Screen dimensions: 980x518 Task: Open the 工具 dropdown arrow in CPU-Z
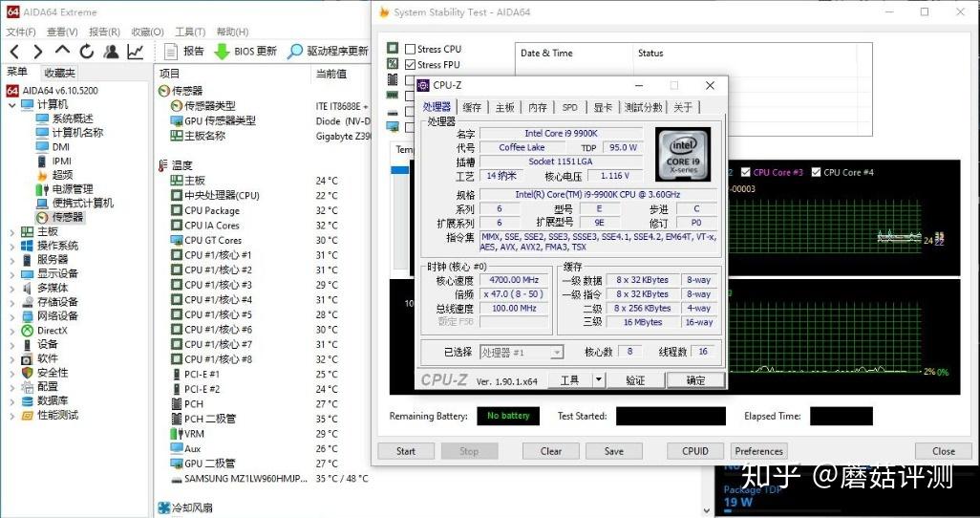(598, 379)
